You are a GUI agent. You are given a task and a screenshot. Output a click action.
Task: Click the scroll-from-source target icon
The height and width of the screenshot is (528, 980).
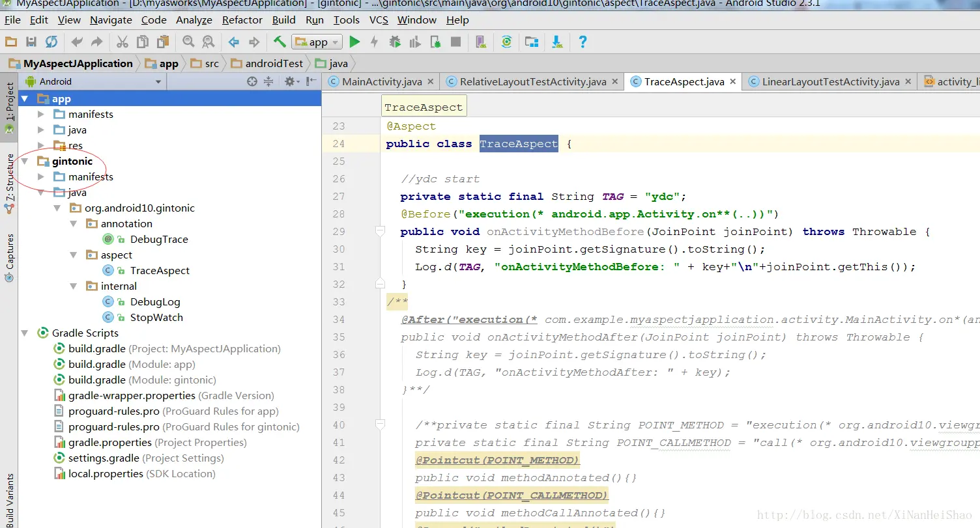coord(252,81)
